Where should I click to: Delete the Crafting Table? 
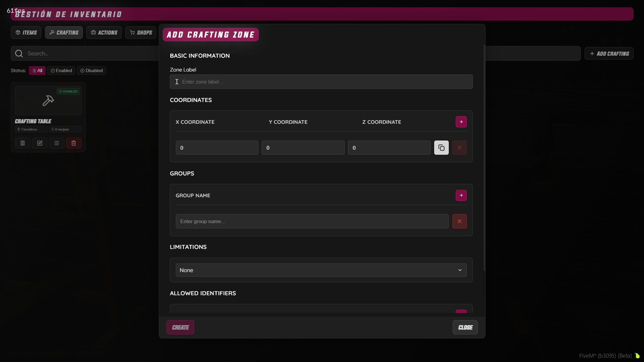click(x=73, y=143)
